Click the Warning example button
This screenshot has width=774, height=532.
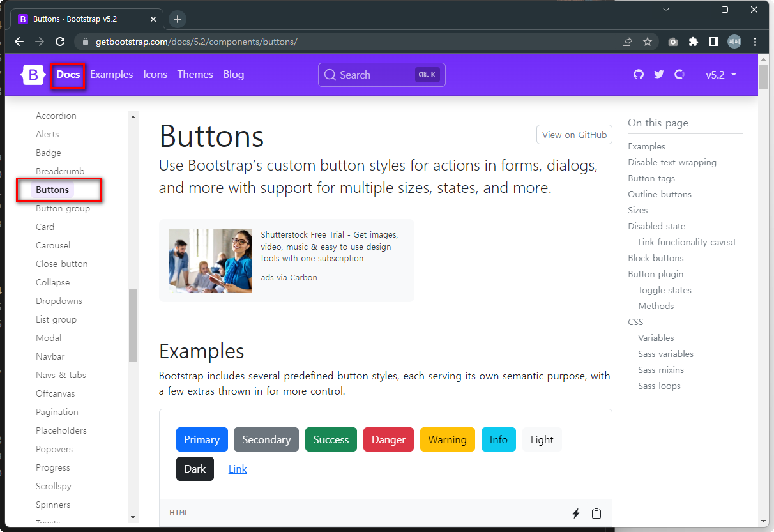(x=448, y=439)
